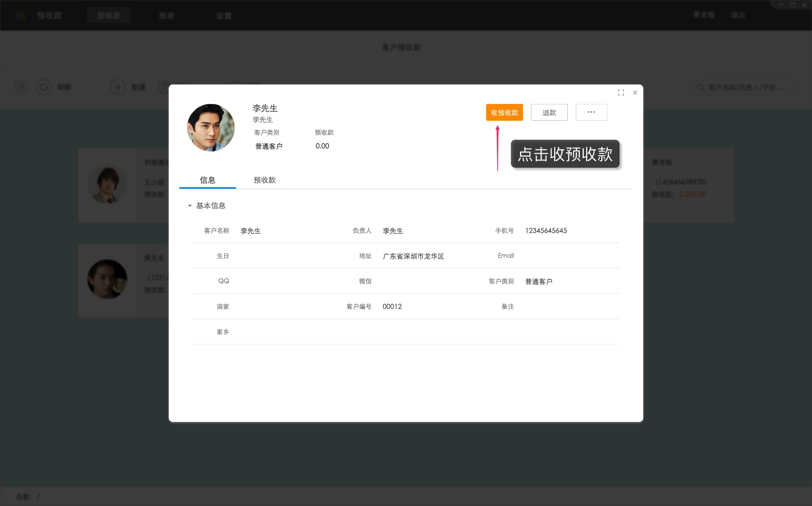Refresh the list using the 刷新 icon
The height and width of the screenshot is (506, 812).
point(44,87)
